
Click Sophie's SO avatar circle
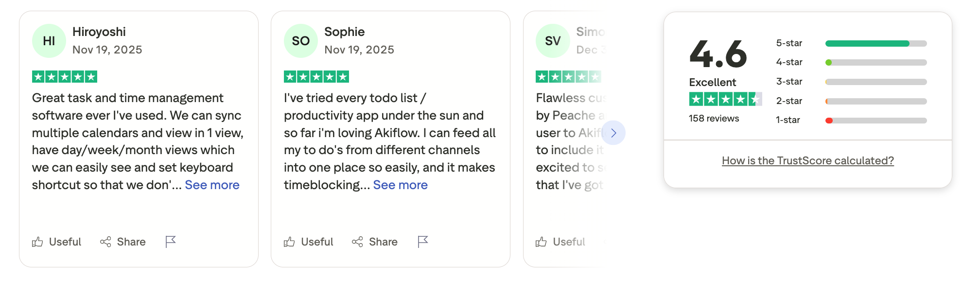(300, 40)
